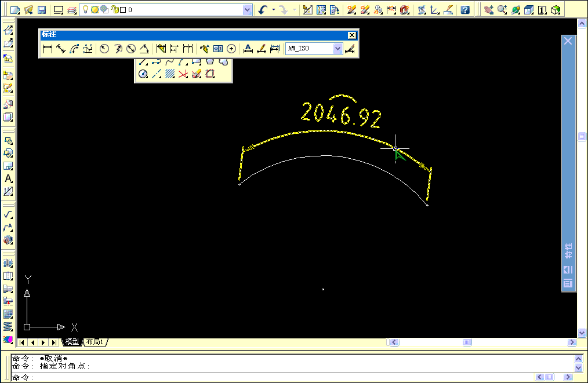Image resolution: width=588 pixels, height=383 pixels.
Task: Click the Zoom realtime magnifier icon
Action: pos(502,10)
